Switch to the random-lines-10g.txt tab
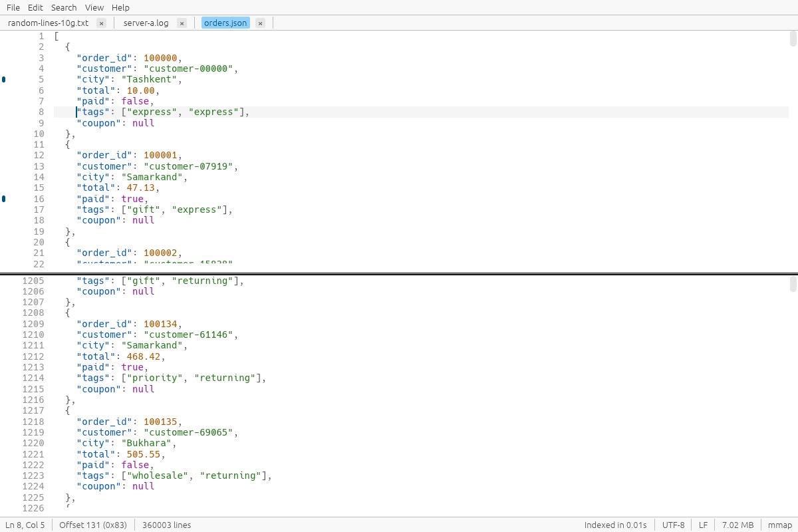The width and height of the screenshot is (798, 532). [x=48, y=23]
